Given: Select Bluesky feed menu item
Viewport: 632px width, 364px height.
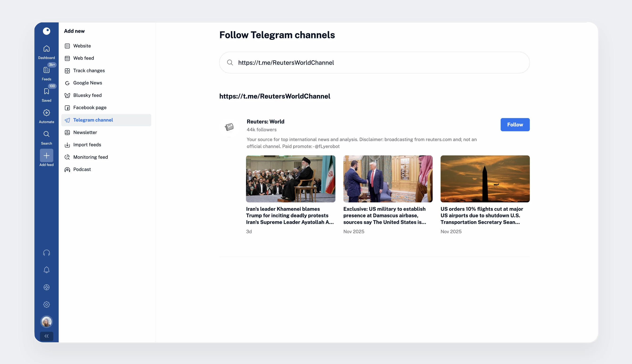Looking at the screenshot, I should [x=87, y=95].
